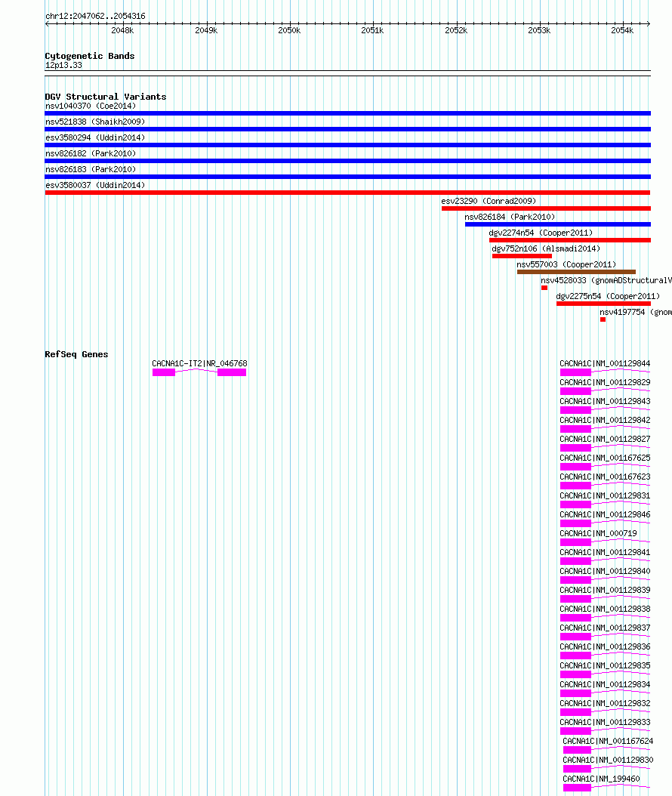Select variant nsv1040370 (Coe2014) label
The height and width of the screenshot is (796, 672).
pyautogui.click(x=91, y=106)
